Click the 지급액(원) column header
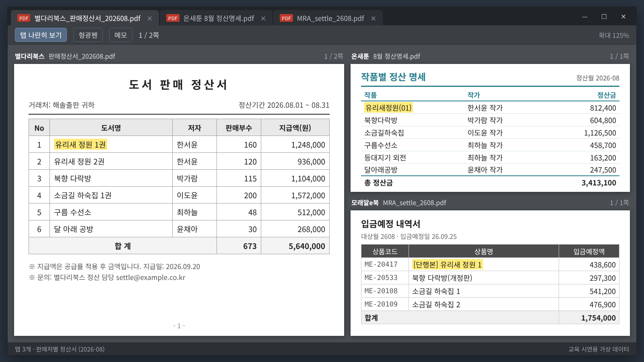644x362 pixels. [x=295, y=128]
